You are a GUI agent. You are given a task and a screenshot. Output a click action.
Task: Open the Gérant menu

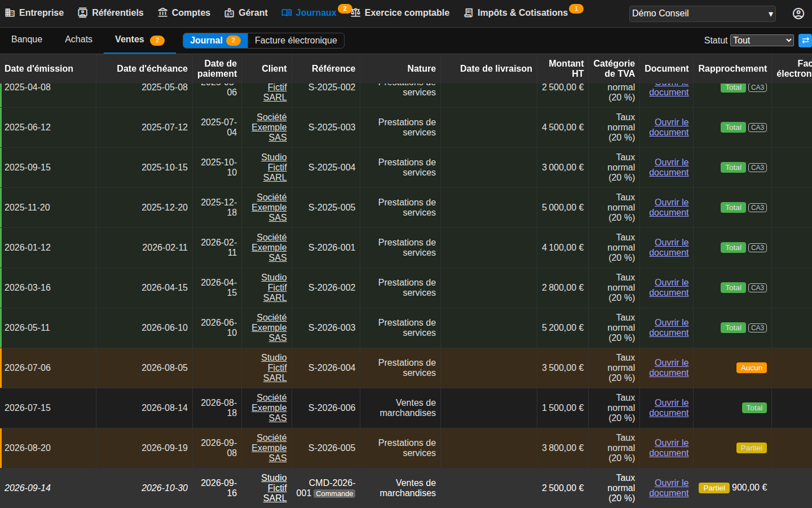tap(246, 12)
